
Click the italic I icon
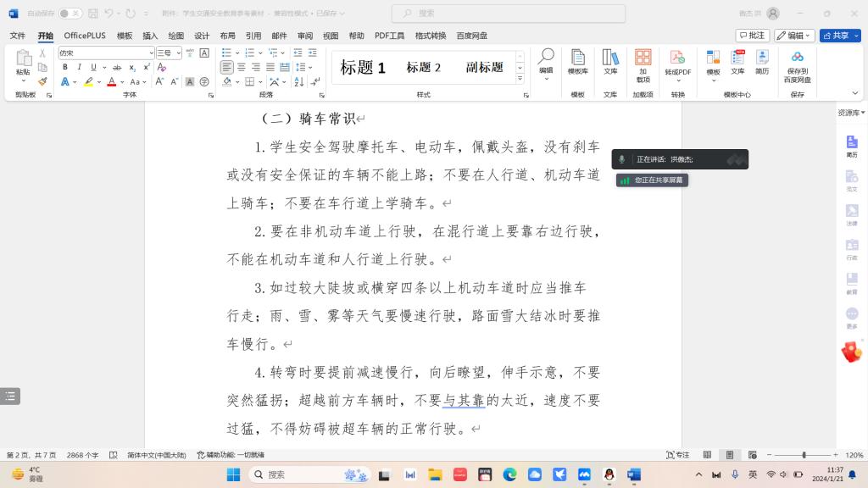pyautogui.click(x=80, y=67)
